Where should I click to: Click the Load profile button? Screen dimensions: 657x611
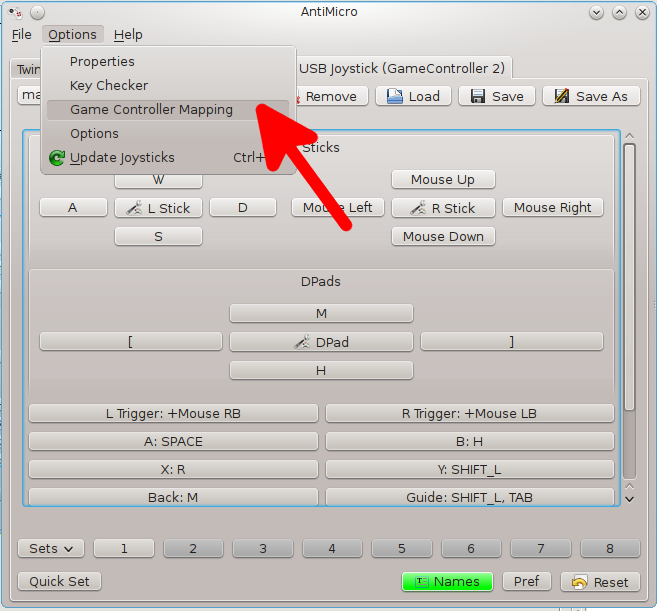(x=413, y=96)
